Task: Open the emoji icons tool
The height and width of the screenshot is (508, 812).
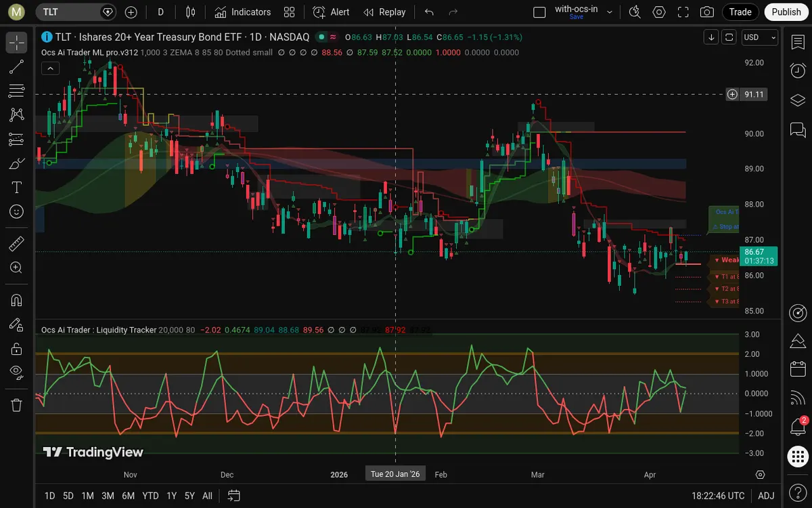Action: click(17, 211)
